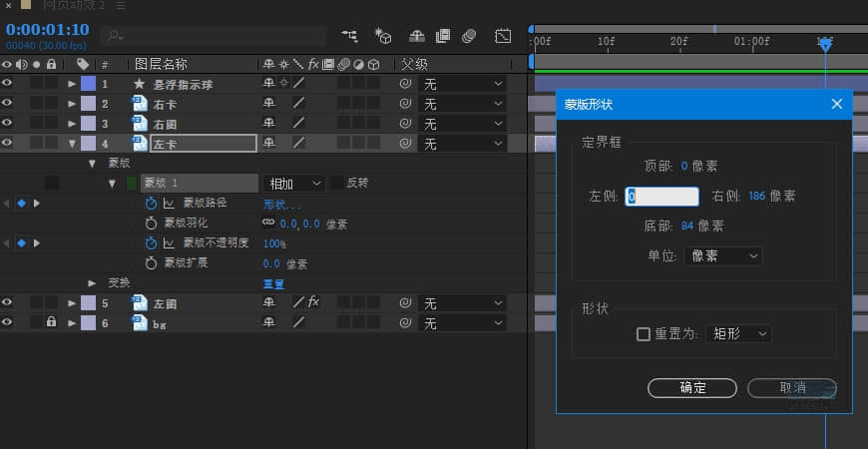Open the graph editor icon
This screenshot has height=449, width=868.
[504, 36]
